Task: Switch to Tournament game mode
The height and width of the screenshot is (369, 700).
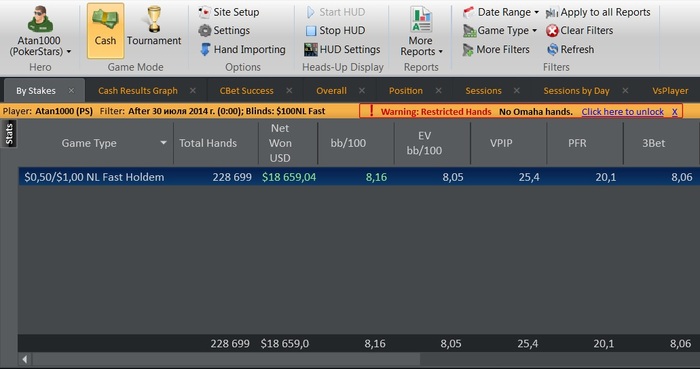Action: (154, 27)
